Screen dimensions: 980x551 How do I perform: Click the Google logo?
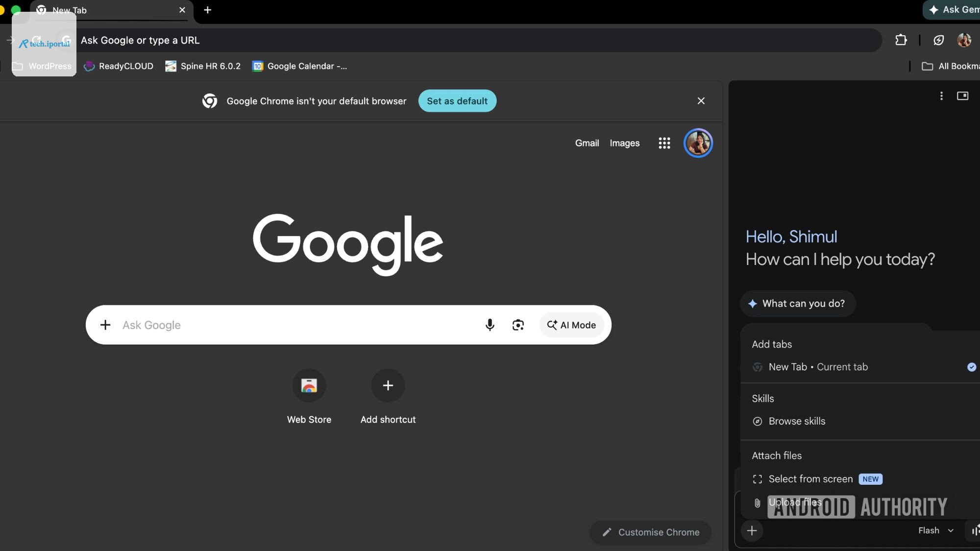[347, 244]
